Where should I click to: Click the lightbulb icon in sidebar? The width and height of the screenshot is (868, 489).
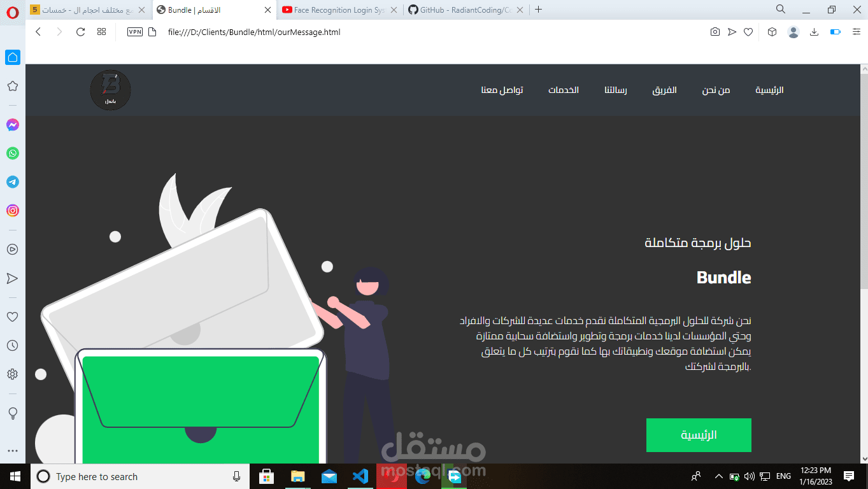[x=12, y=413]
